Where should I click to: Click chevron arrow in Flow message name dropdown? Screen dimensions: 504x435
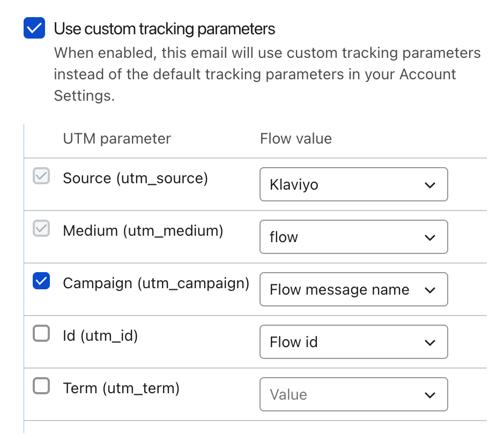(429, 290)
